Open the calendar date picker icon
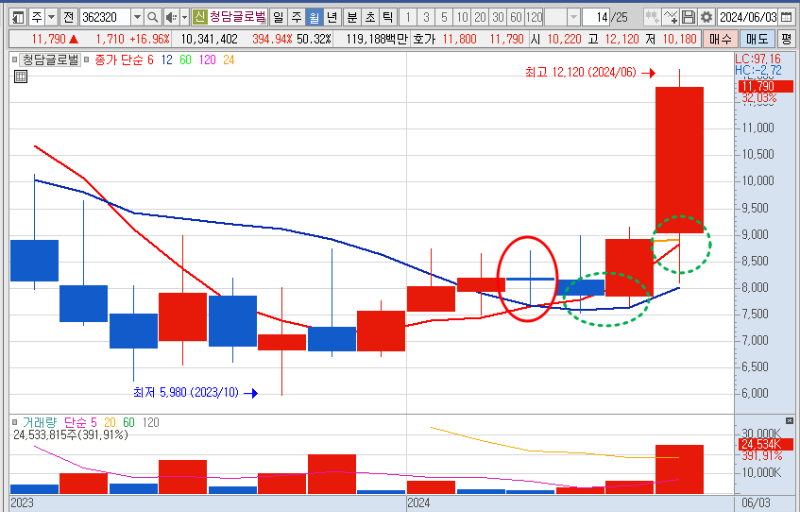 (x=786, y=17)
